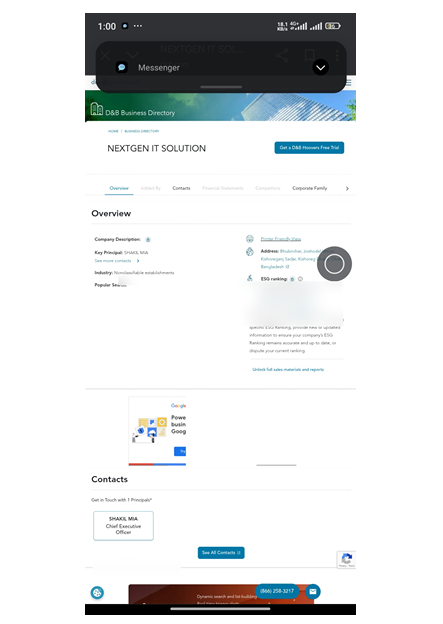Screen dimensions: 443x624
Task: Open Unlock full sales materials and reports link
Action: pyautogui.click(x=288, y=370)
